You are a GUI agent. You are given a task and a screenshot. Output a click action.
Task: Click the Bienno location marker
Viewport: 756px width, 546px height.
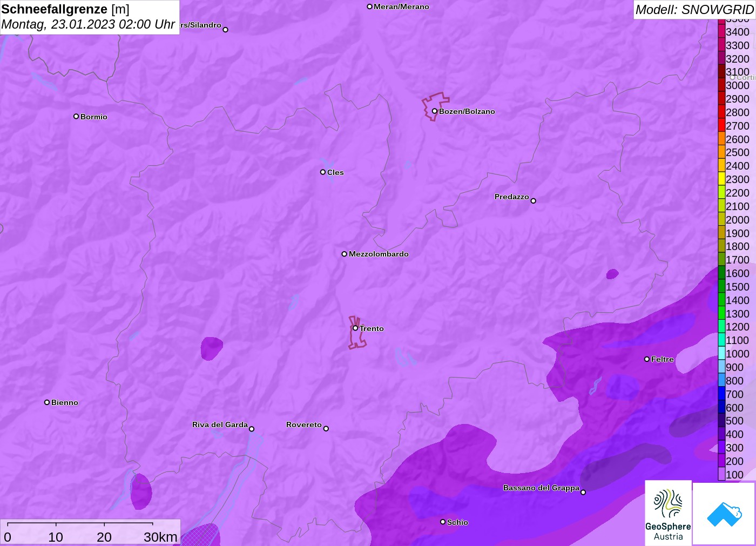[47, 402]
